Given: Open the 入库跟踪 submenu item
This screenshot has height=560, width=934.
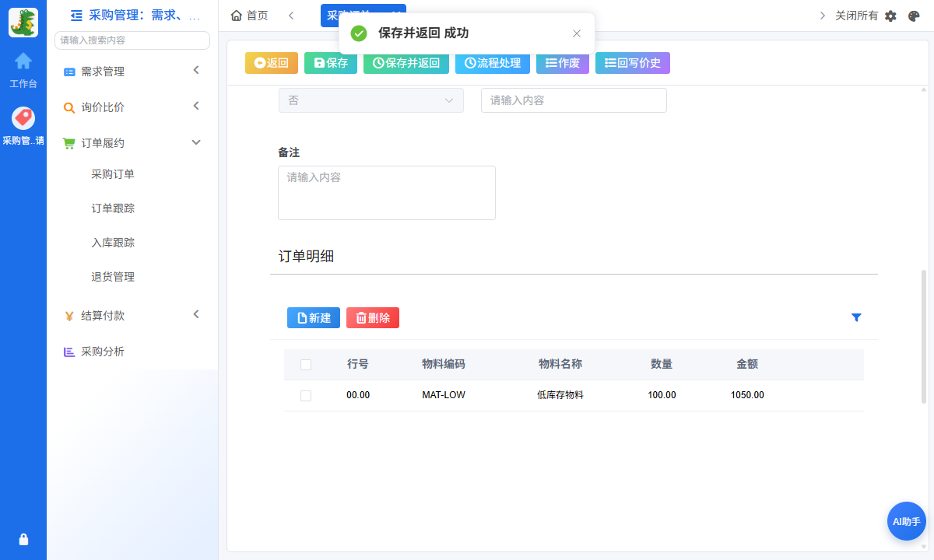Looking at the screenshot, I should click(113, 243).
